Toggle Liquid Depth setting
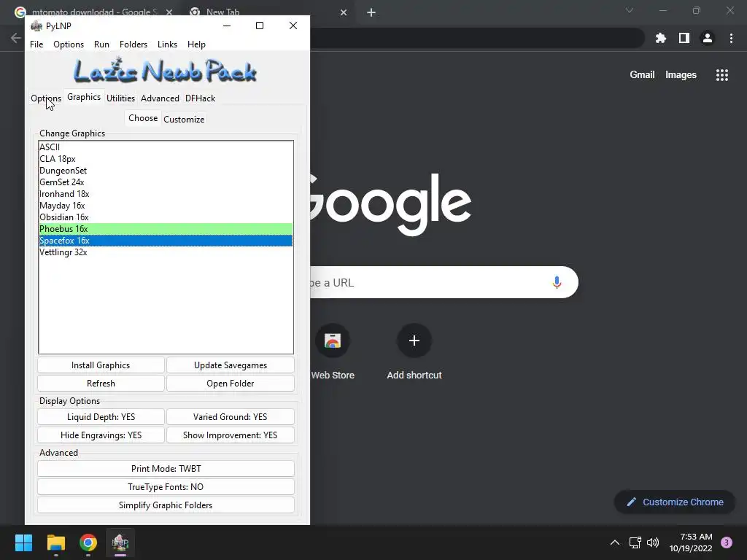This screenshot has width=747, height=560. (101, 416)
